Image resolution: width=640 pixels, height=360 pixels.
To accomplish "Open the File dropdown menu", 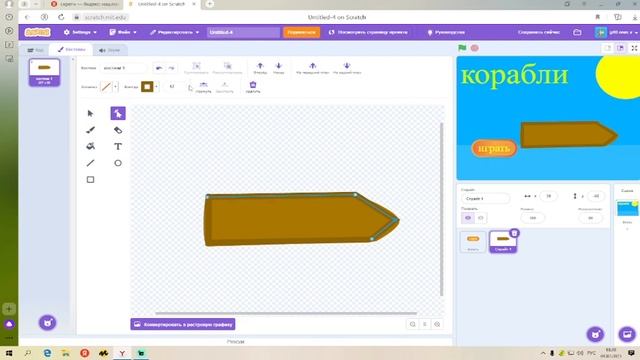I will pos(123,32).
